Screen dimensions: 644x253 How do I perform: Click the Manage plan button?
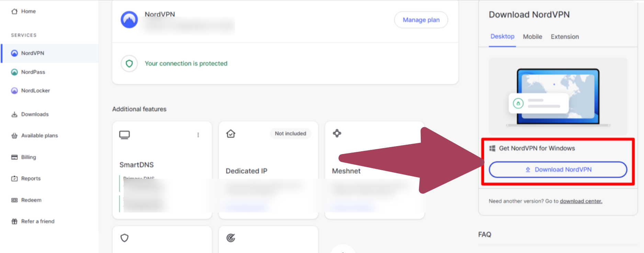click(x=421, y=20)
